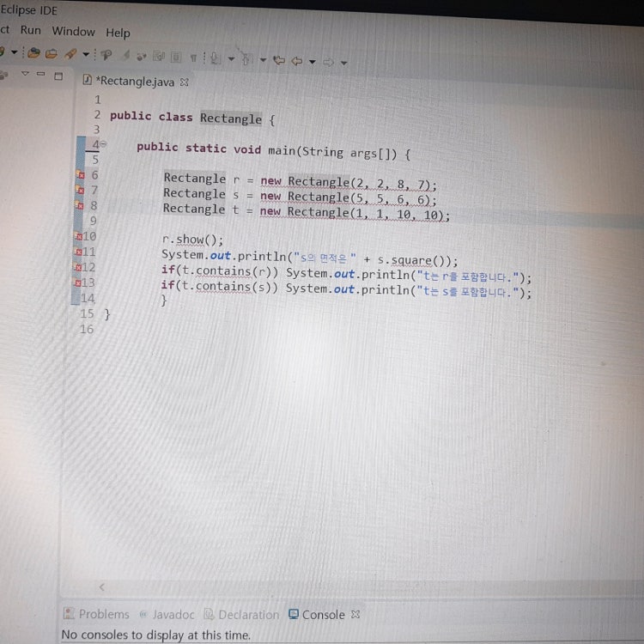Image resolution: width=644 pixels, height=644 pixels.
Task: Open the Javadoc tab
Action: [167, 615]
